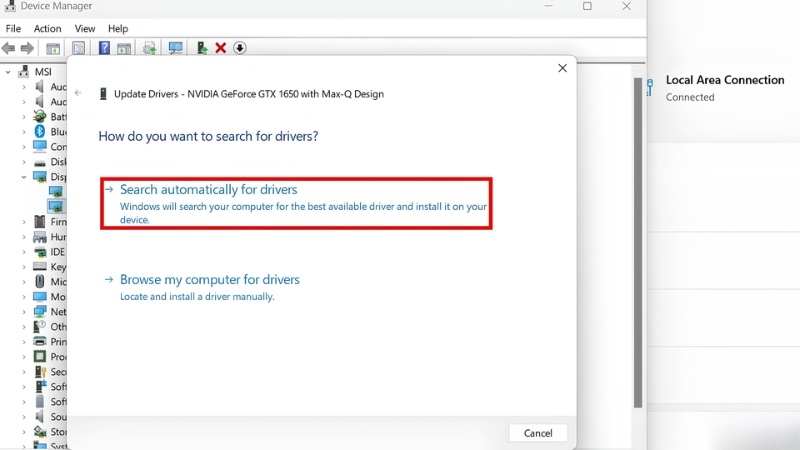Image resolution: width=800 pixels, height=450 pixels.
Task: Close the Update Drivers dialog with X
Action: click(x=562, y=68)
